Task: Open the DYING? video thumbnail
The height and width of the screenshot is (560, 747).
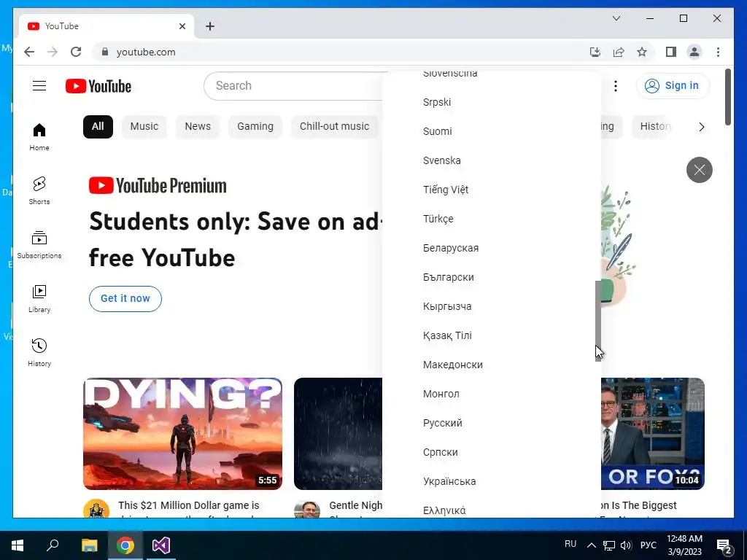Action: (182, 434)
